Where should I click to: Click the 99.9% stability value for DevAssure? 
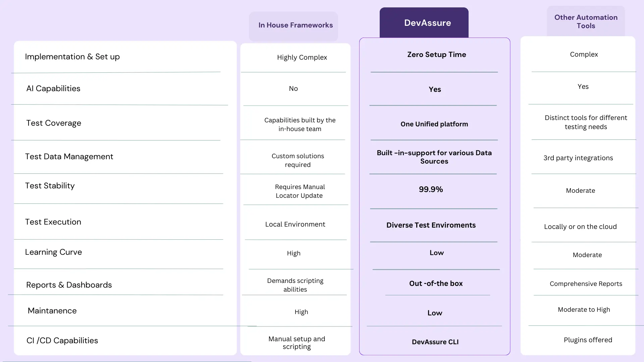tap(430, 189)
